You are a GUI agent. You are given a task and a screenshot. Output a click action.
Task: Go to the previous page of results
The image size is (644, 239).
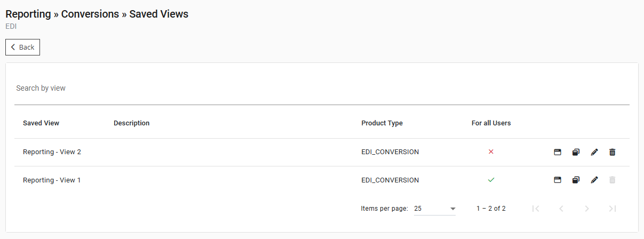click(x=561, y=209)
